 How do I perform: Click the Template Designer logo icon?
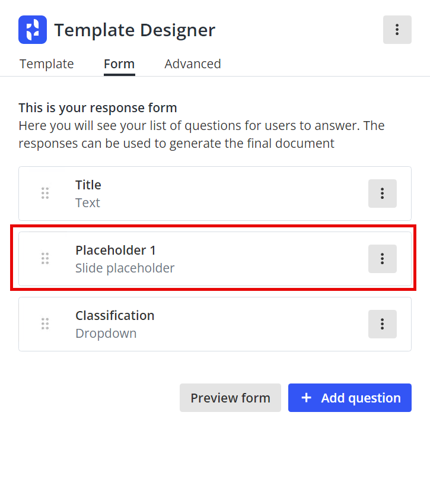coord(32,30)
